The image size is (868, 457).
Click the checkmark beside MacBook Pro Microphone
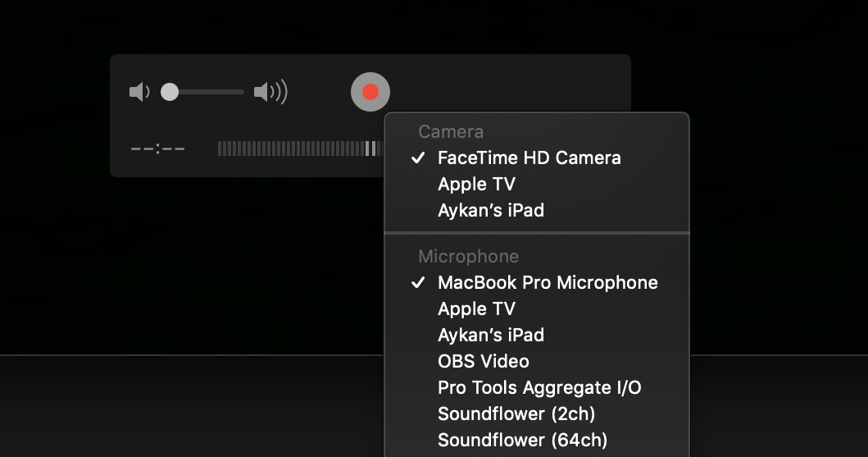pos(419,282)
